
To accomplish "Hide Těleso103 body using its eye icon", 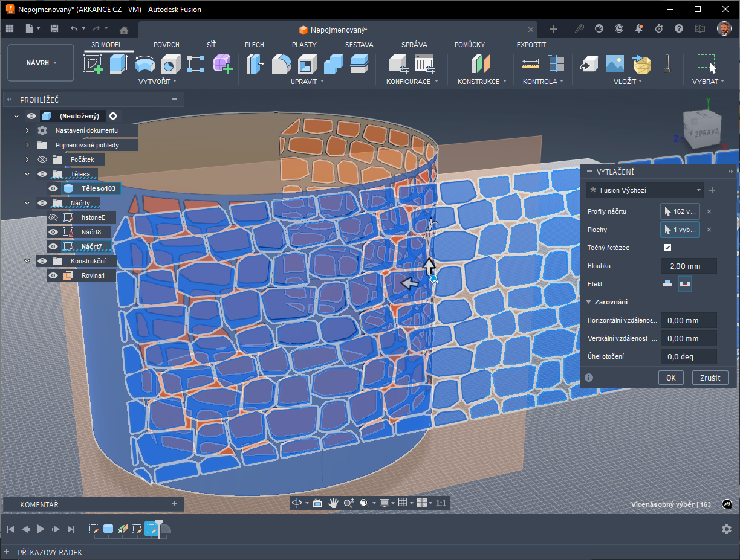I will coord(53,188).
